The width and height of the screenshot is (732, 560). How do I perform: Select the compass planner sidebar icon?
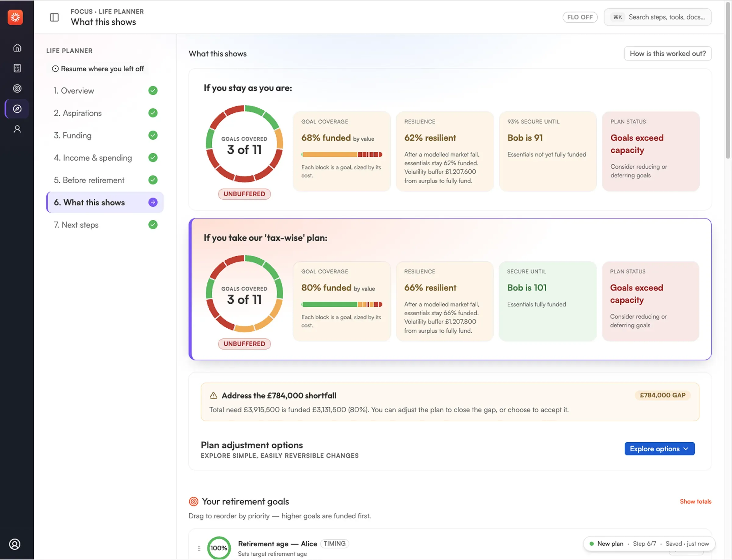17,109
